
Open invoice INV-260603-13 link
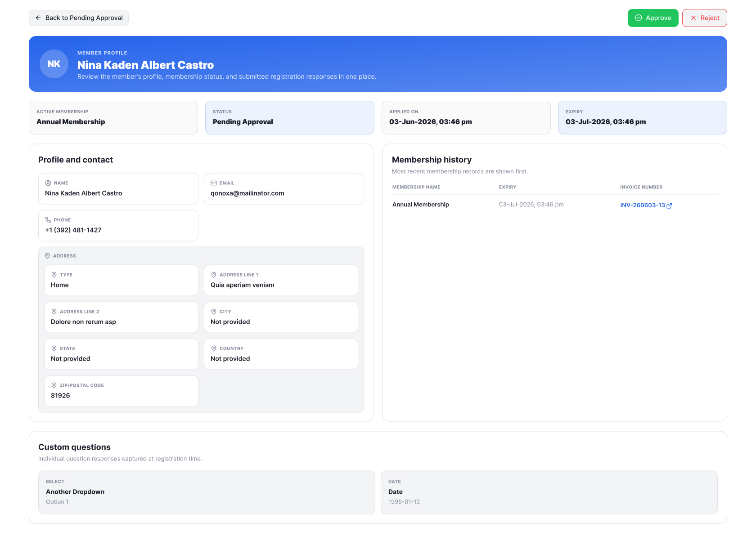pyautogui.click(x=643, y=205)
